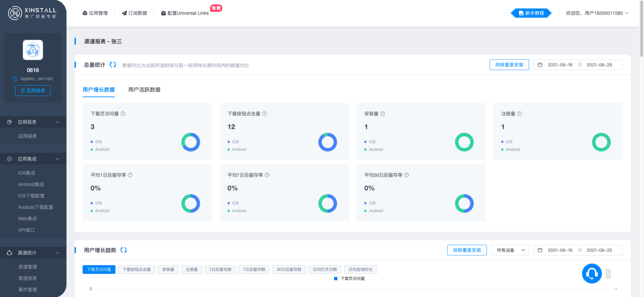Open 事件管理 in sidebar
This screenshot has height=297, width=644.
tap(28, 289)
